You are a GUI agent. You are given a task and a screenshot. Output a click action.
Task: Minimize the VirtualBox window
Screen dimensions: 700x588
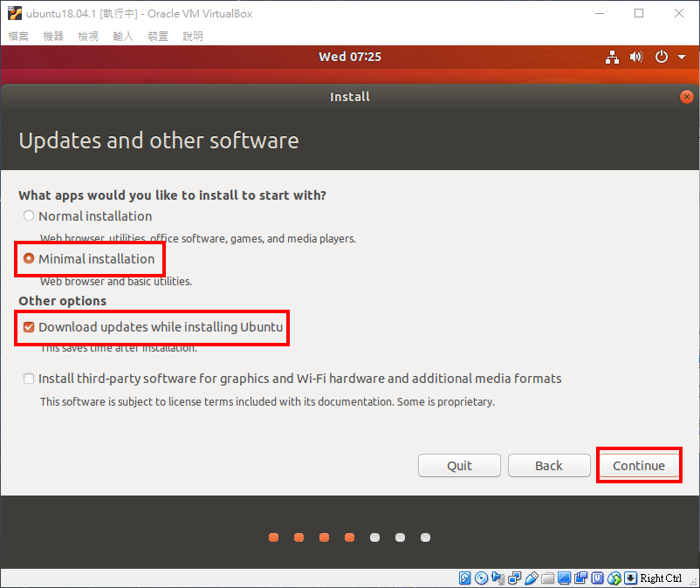[600, 13]
